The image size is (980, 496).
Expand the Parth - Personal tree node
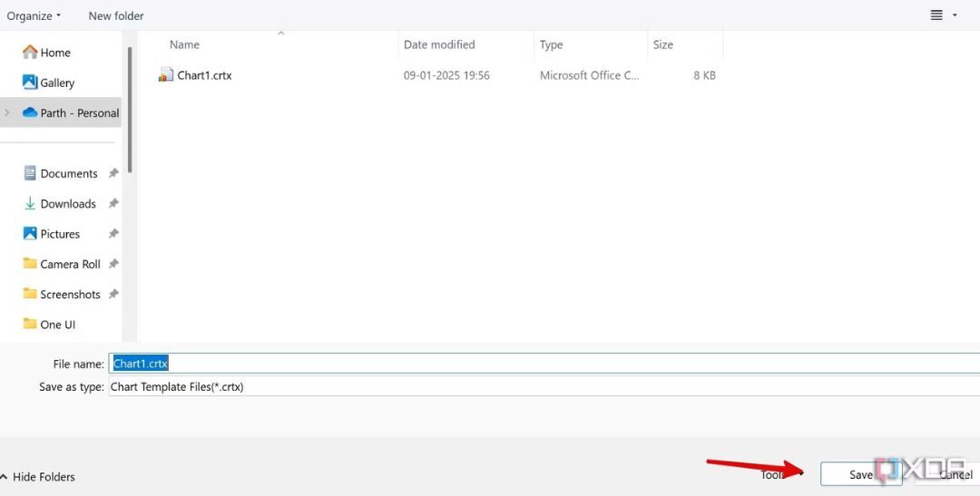coord(8,113)
